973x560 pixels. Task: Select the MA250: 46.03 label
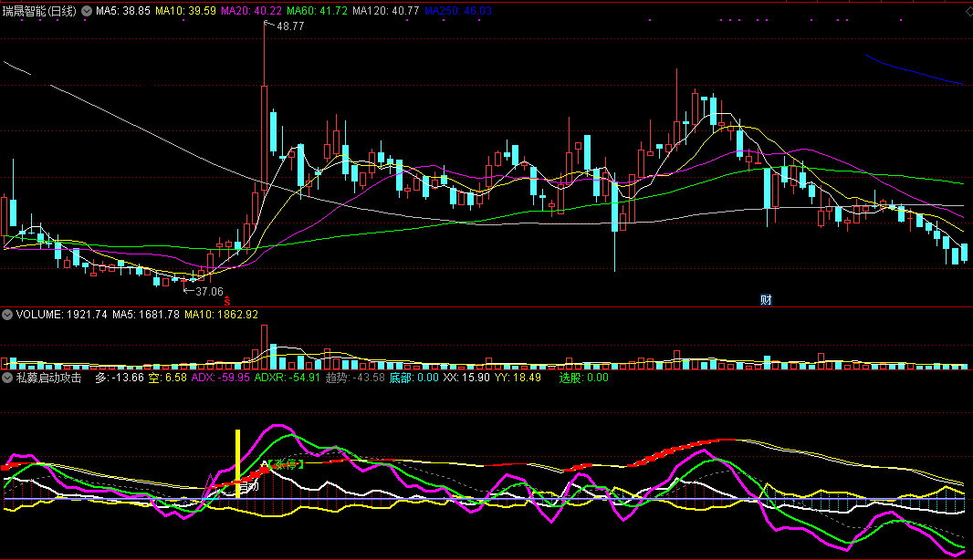[x=458, y=11]
